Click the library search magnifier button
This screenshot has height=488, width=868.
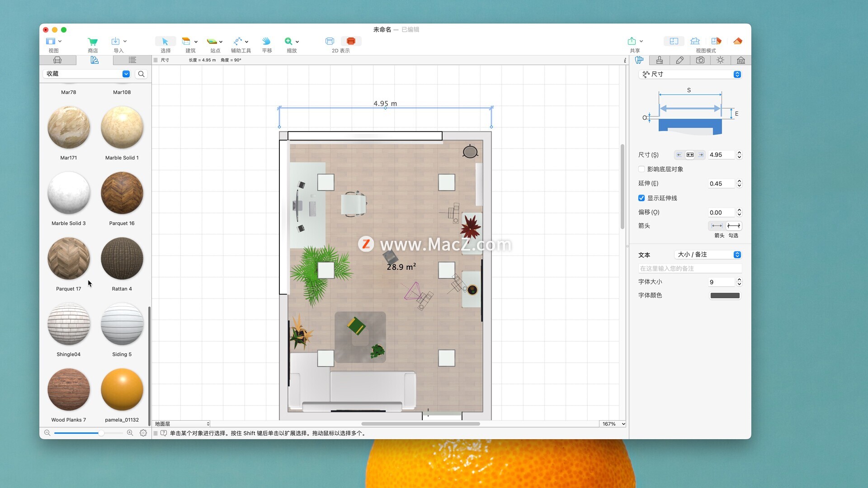(x=142, y=74)
